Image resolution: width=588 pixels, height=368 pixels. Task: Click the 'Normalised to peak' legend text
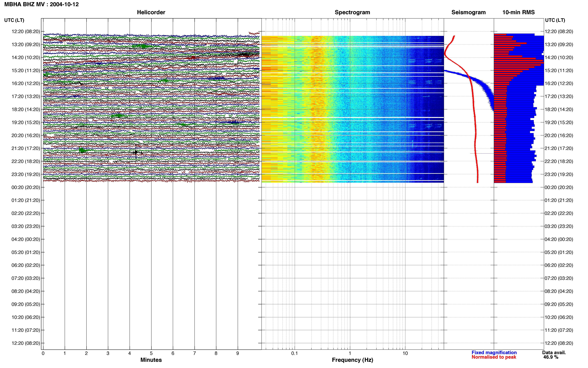pos(494,357)
